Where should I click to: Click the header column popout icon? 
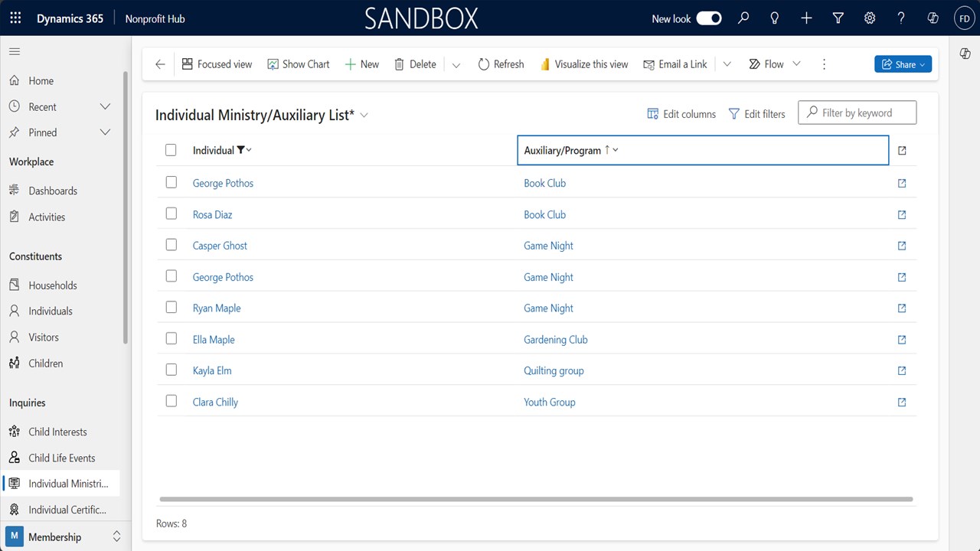point(902,151)
